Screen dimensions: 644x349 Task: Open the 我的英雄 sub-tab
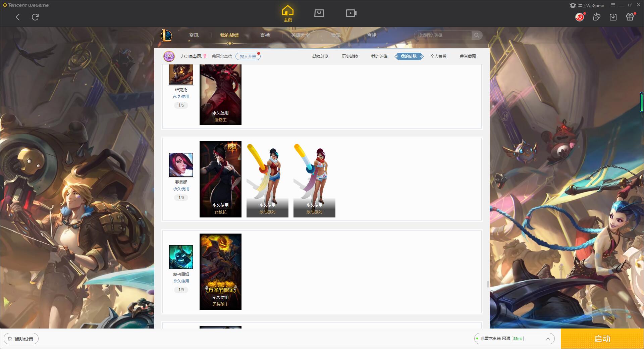(x=379, y=56)
